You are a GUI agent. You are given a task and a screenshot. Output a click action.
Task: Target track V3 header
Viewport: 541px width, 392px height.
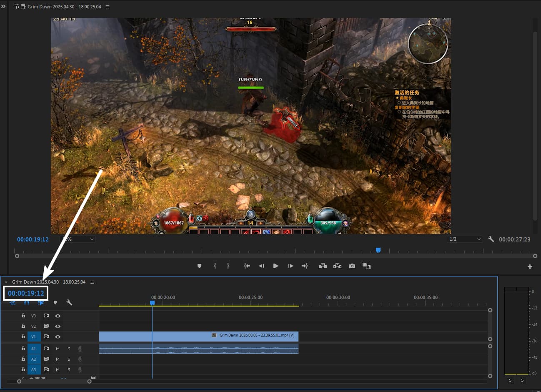pyautogui.click(x=34, y=316)
